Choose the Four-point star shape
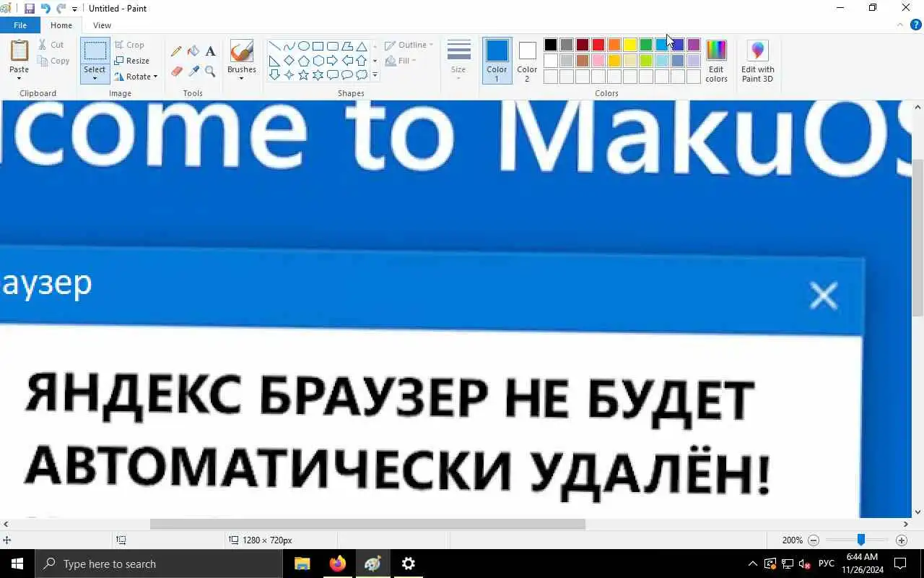924x578 pixels. [x=289, y=75]
